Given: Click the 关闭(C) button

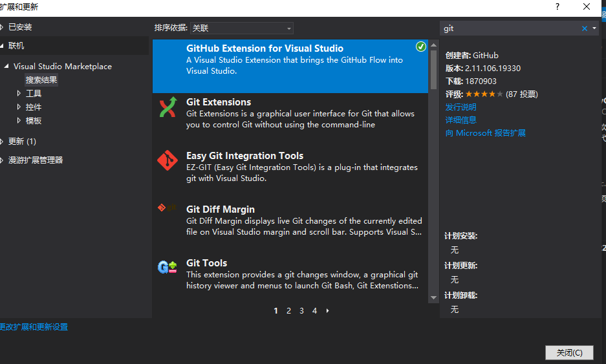Looking at the screenshot, I should click(x=569, y=352).
